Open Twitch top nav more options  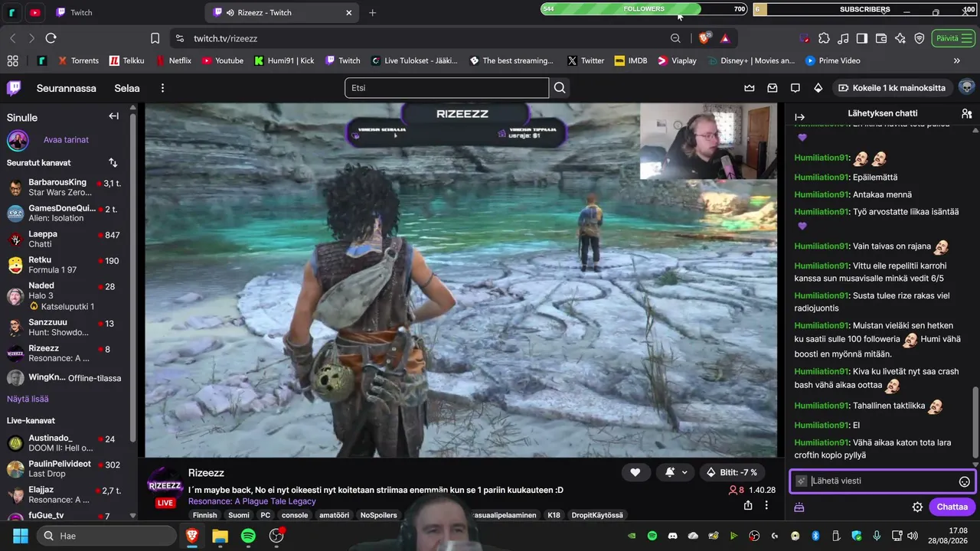click(162, 88)
